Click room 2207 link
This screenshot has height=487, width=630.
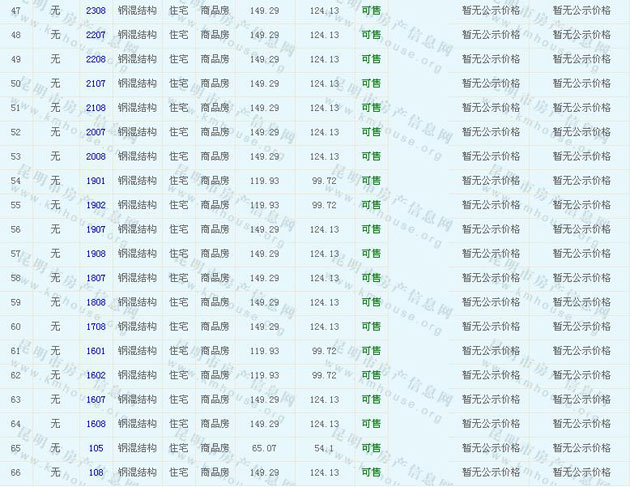click(96, 35)
